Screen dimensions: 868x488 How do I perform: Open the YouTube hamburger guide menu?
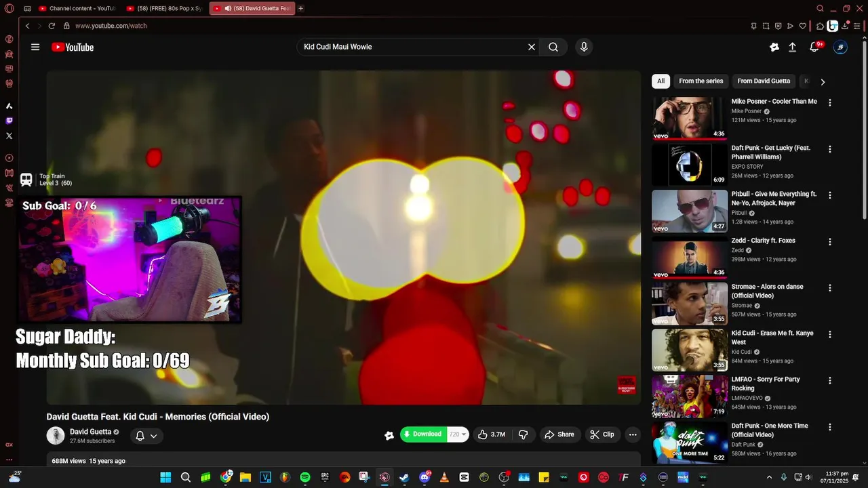click(35, 47)
